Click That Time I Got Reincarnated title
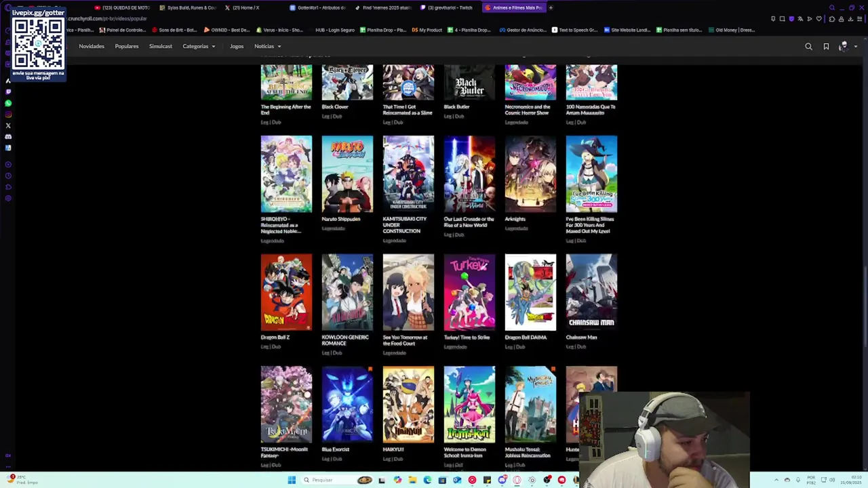Image resolution: width=868 pixels, height=488 pixels. pos(408,110)
